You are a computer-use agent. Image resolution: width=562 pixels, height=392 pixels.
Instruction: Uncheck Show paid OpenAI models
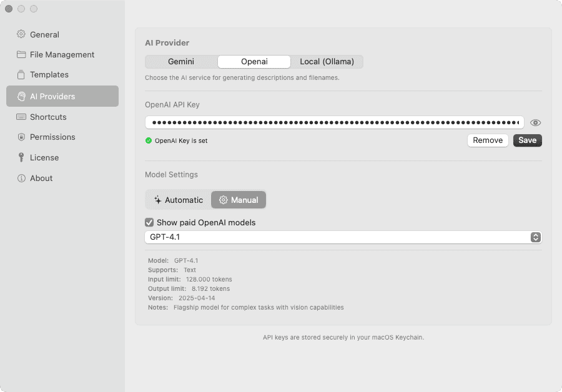[149, 222]
